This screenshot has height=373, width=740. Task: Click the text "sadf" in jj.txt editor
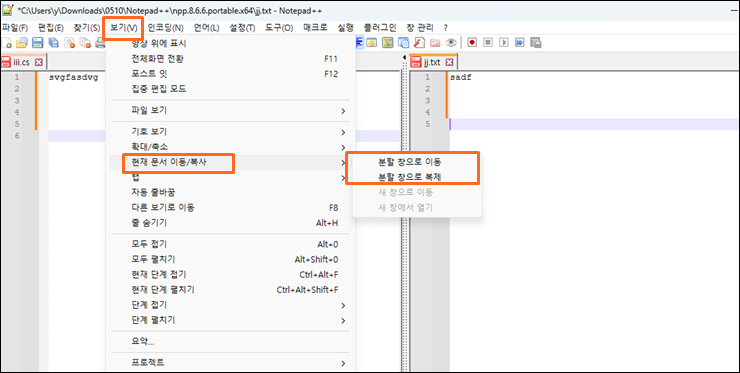pos(461,78)
